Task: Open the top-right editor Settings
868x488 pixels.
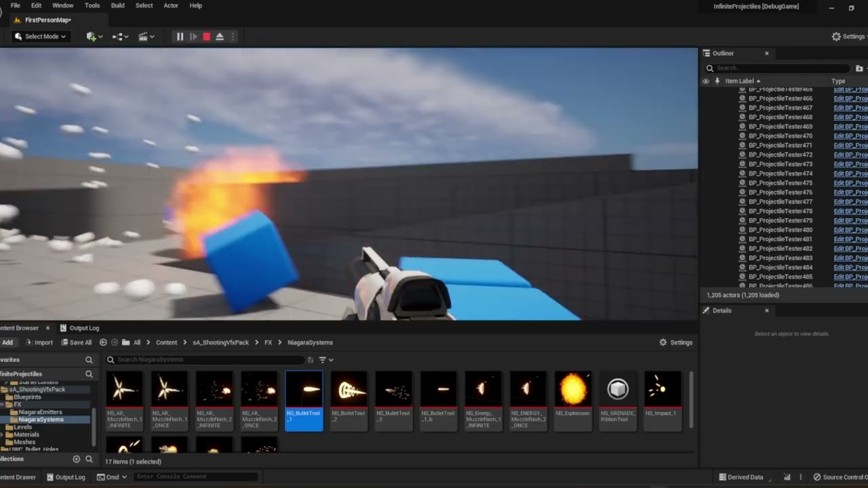Action: click(x=848, y=37)
